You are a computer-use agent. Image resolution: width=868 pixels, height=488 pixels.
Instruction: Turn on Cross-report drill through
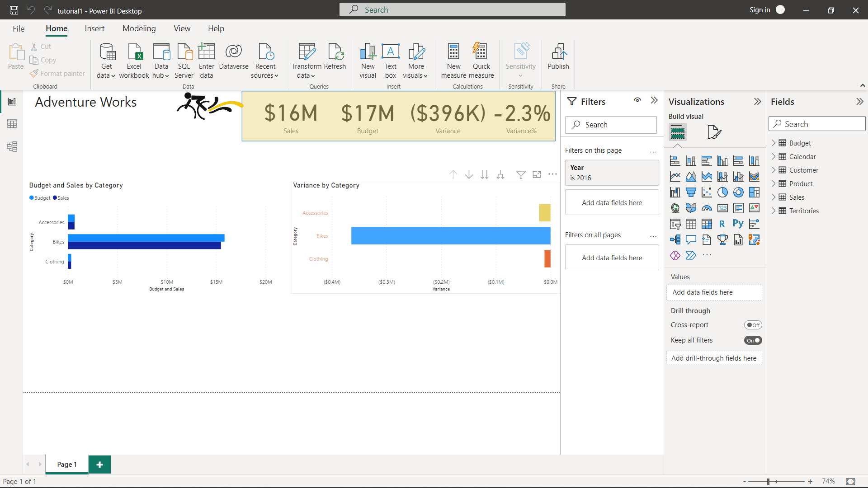753,324
